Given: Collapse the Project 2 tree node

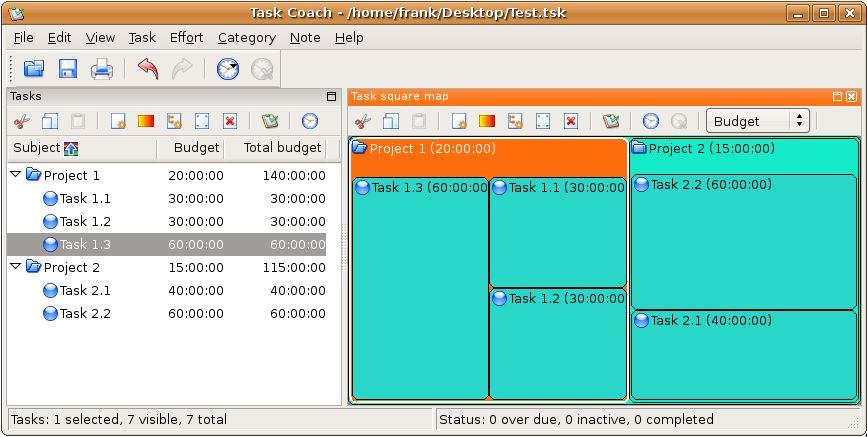Looking at the screenshot, I should (x=16, y=267).
